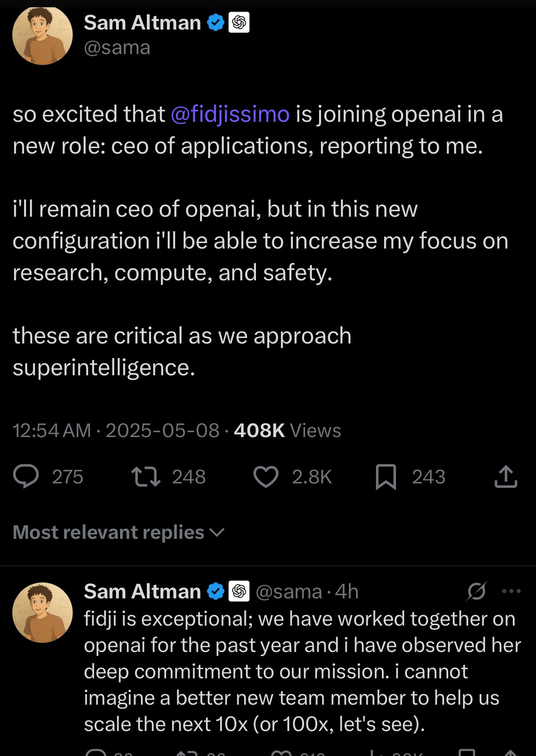
Task: Click the OpenAI affiliation badge in header
Action: click(x=239, y=22)
